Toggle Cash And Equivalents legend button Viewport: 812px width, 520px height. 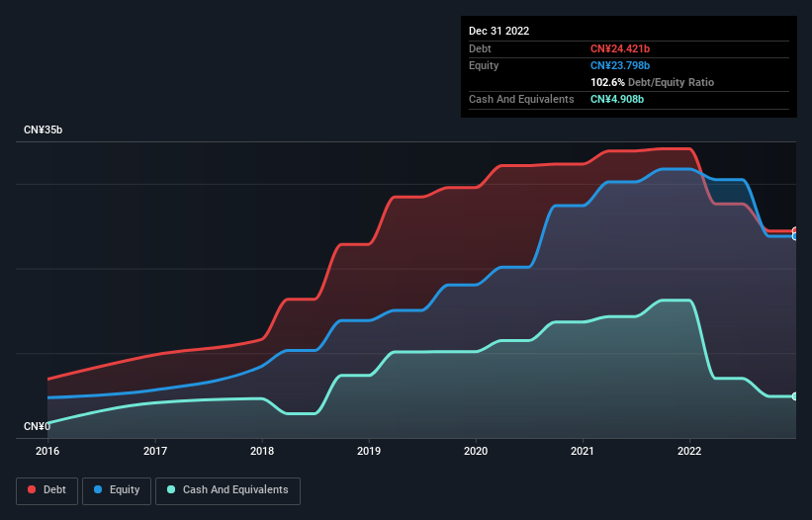(227, 490)
